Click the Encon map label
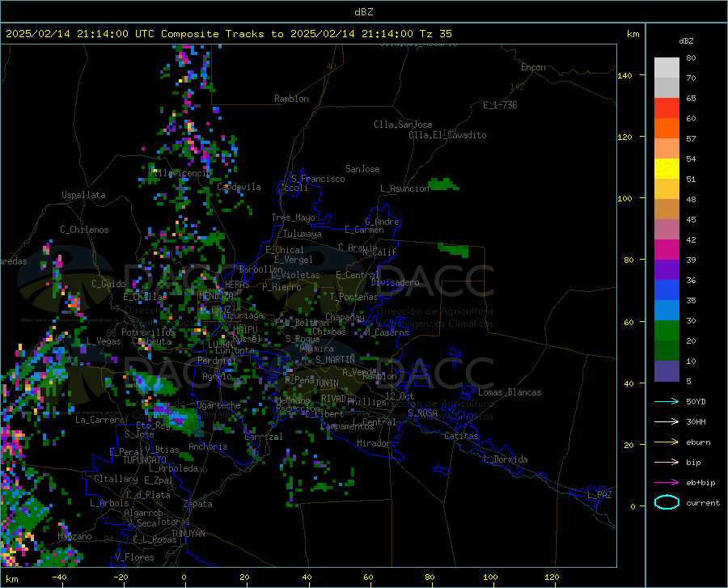The image size is (728, 588). [533, 67]
